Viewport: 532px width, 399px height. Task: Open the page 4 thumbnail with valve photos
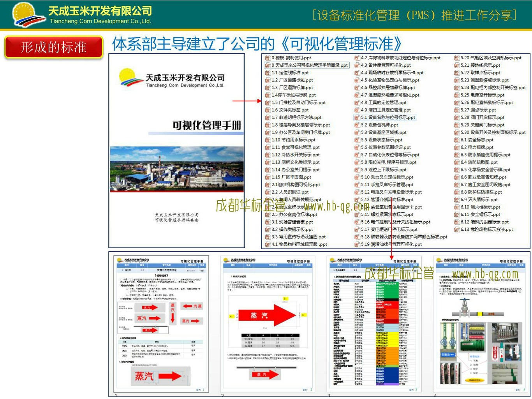(x=481, y=324)
